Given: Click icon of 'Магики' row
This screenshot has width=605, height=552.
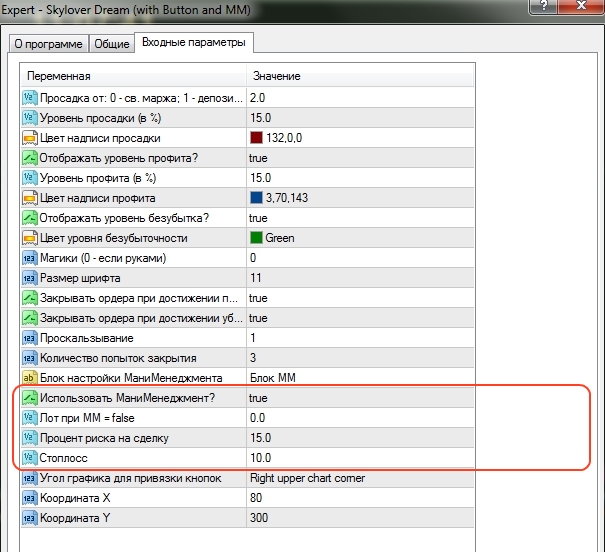Looking at the screenshot, I should pyautogui.click(x=30, y=258).
